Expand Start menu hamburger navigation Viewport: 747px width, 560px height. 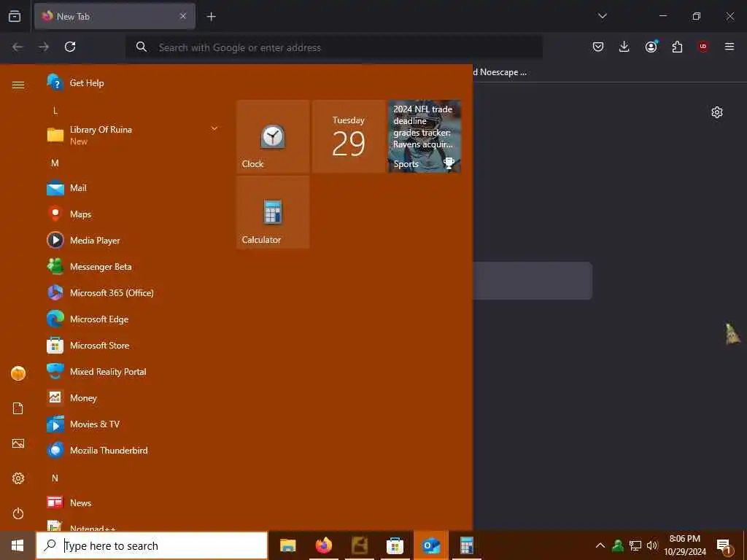(x=18, y=85)
